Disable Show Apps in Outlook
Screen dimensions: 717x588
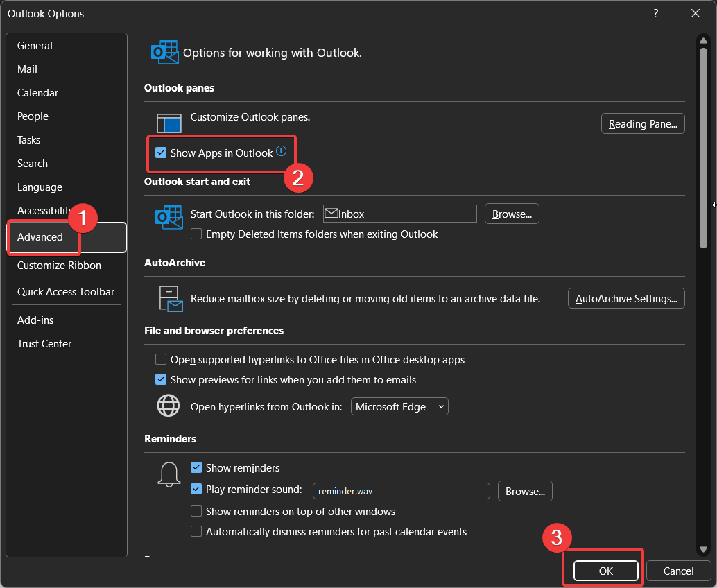162,152
